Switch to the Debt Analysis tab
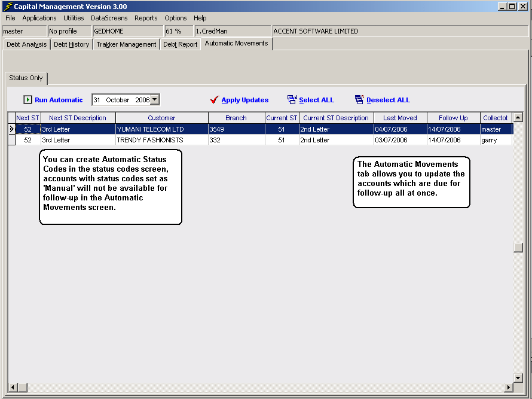Image resolution: width=532 pixels, height=399 pixels. [27, 44]
